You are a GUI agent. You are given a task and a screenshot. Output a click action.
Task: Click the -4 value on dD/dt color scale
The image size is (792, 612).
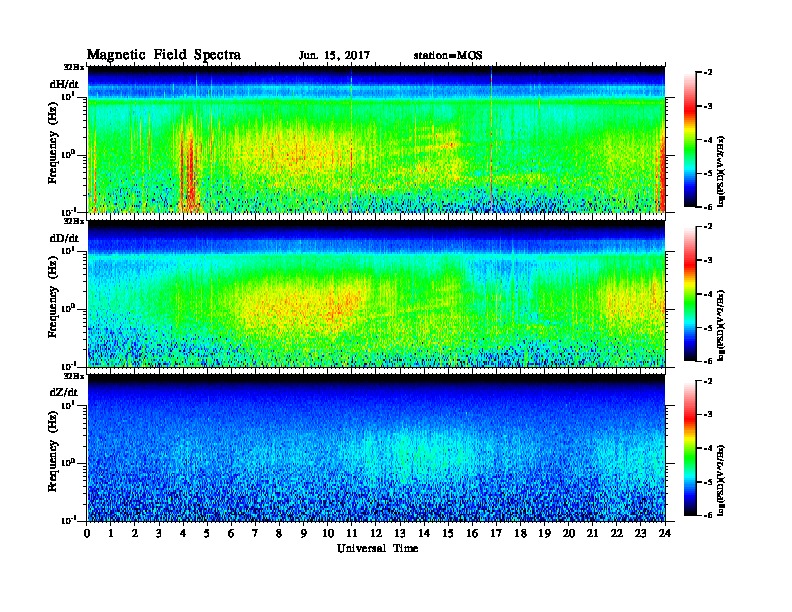pos(709,294)
